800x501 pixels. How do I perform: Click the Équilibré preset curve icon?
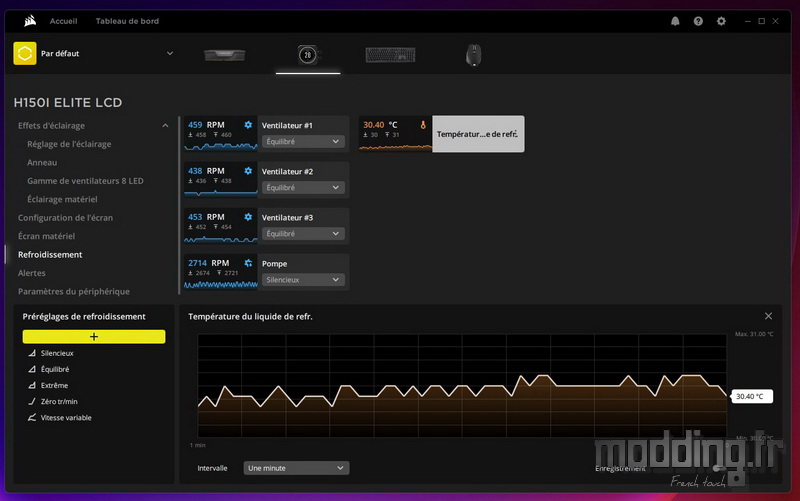pyautogui.click(x=32, y=369)
